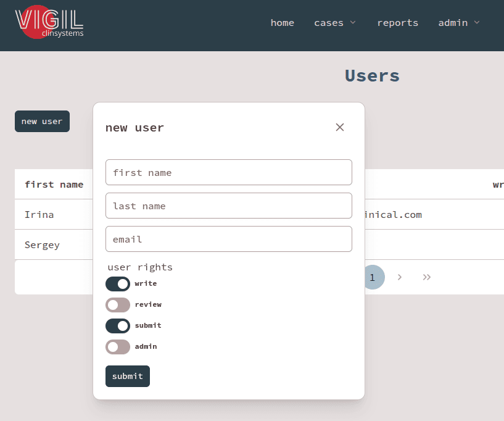Click the VIGIL clinsystems logo

pyautogui.click(x=49, y=22)
